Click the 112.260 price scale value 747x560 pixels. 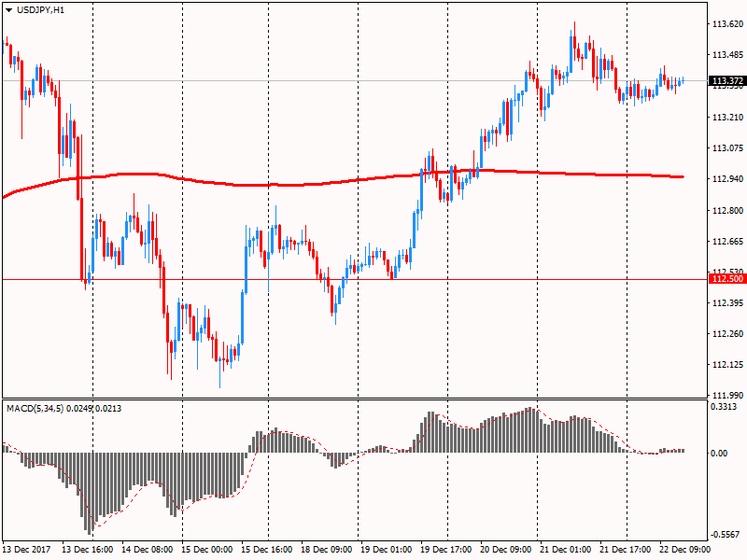[x=727, y=334]
